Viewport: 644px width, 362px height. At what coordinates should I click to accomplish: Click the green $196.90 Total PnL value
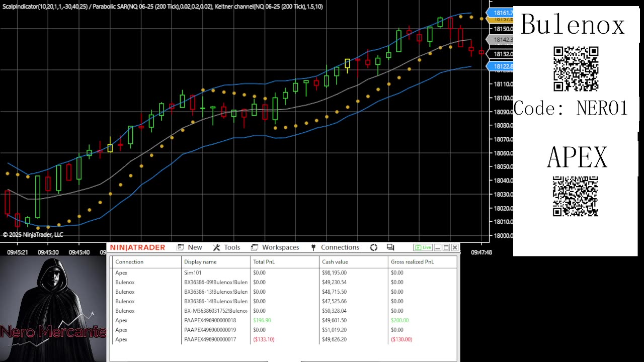262,320
